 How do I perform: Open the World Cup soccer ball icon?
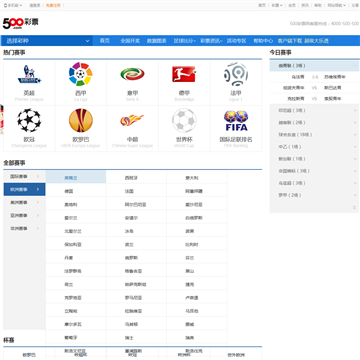click(184, 120)
